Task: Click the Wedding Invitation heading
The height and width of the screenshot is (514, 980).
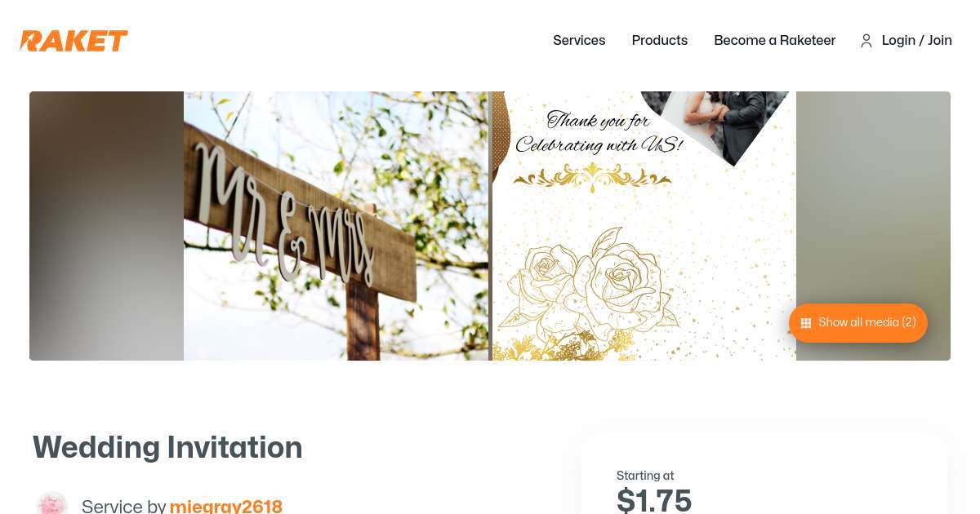Action: pyautogui.click(x=167, y=447)
